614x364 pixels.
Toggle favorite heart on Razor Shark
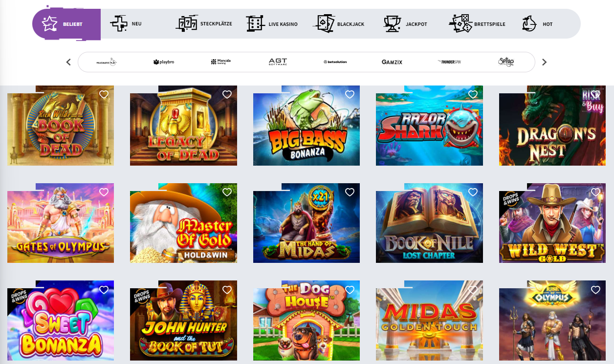coord(473,94)
